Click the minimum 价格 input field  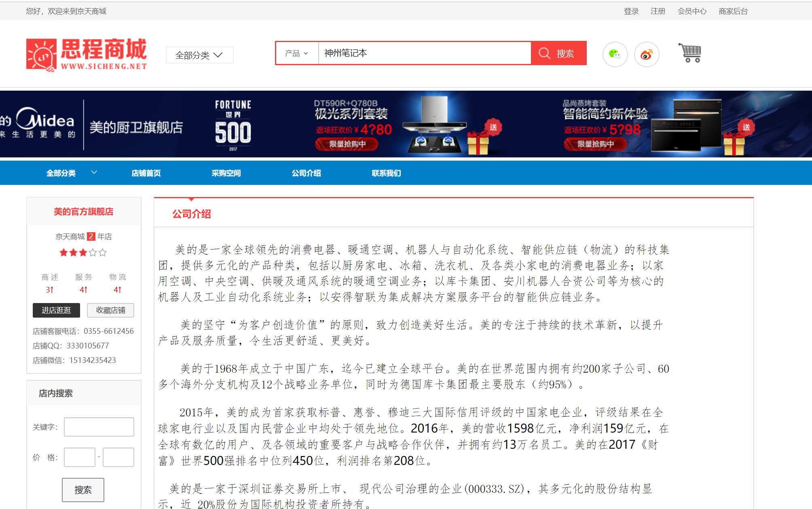[80, 457]
